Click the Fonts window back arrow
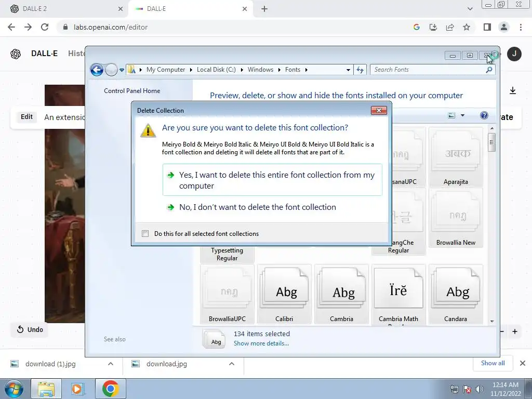Screen dimensions: 532x399 [97, 70]
